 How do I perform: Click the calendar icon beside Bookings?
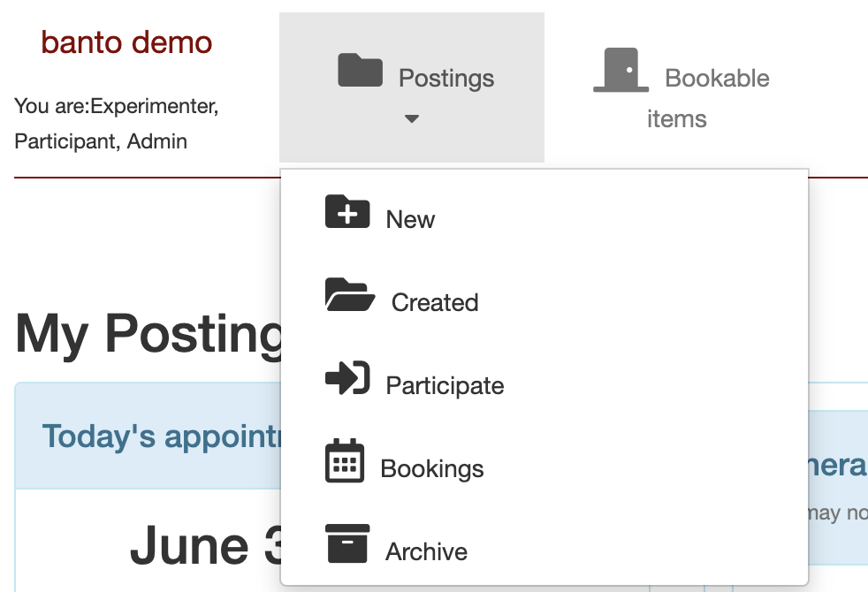pos(345,461)
